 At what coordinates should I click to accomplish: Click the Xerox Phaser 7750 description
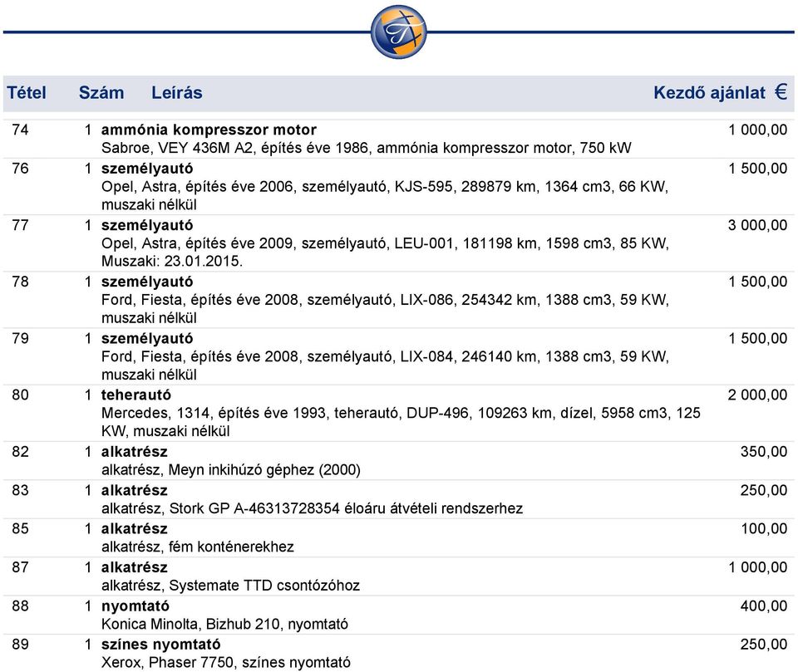point(226,662)
